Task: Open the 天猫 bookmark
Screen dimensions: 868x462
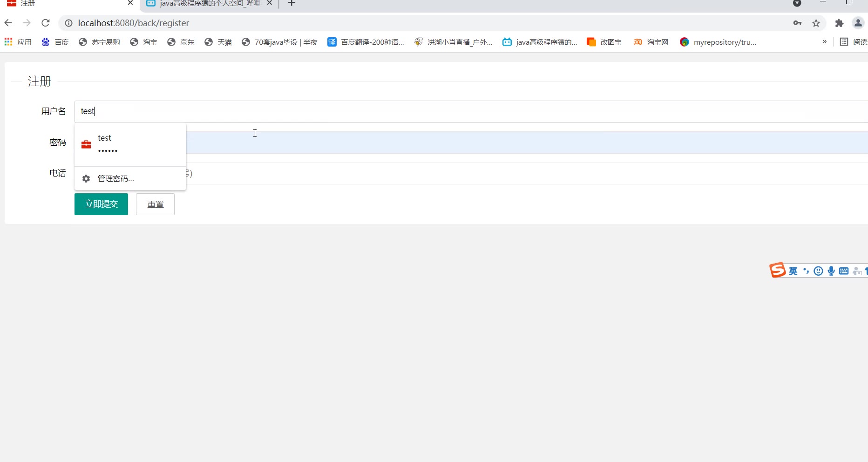Action: [218, 42]
